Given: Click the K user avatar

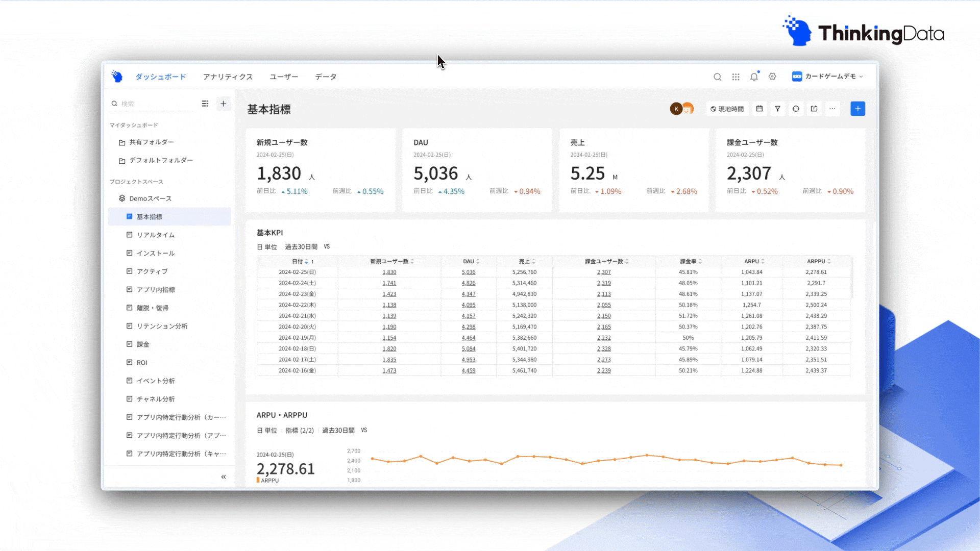Looking at the screenshot, I should 676,109.
